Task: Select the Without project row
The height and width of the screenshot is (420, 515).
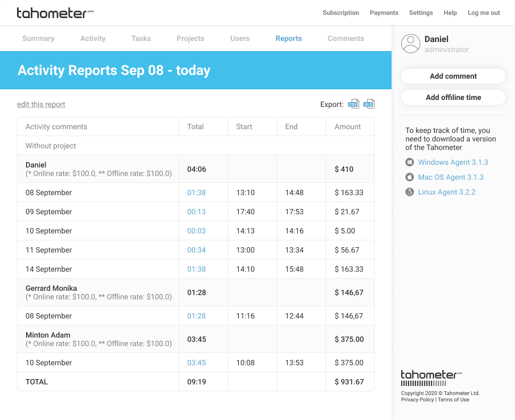Action: (x=196, y=146)
